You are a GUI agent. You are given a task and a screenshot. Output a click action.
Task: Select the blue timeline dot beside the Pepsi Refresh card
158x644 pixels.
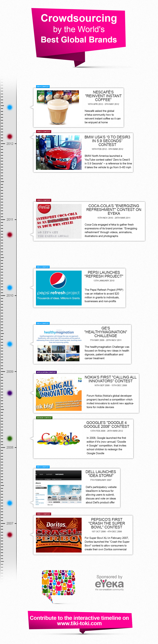[x=10, y=288]
